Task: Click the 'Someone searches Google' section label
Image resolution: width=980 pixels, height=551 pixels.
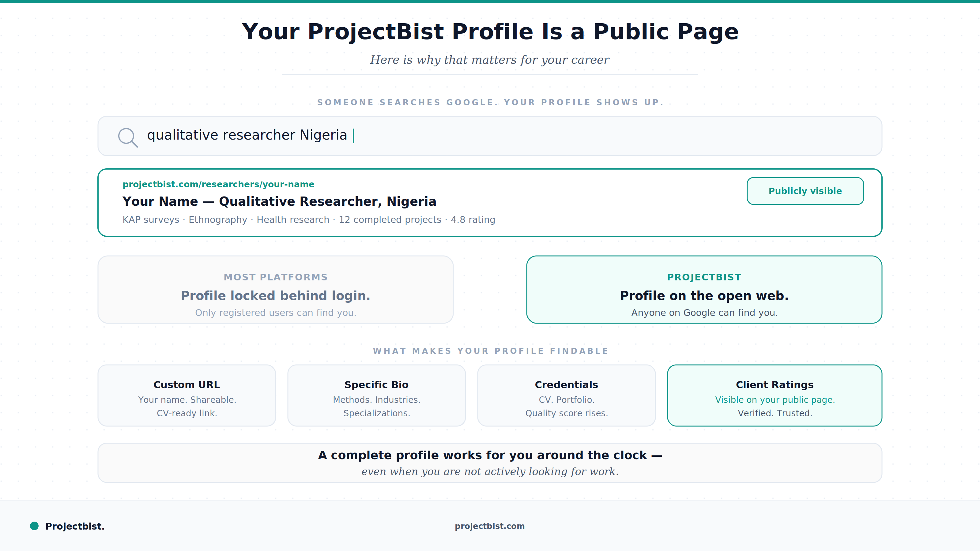Action: pos(490,103)
